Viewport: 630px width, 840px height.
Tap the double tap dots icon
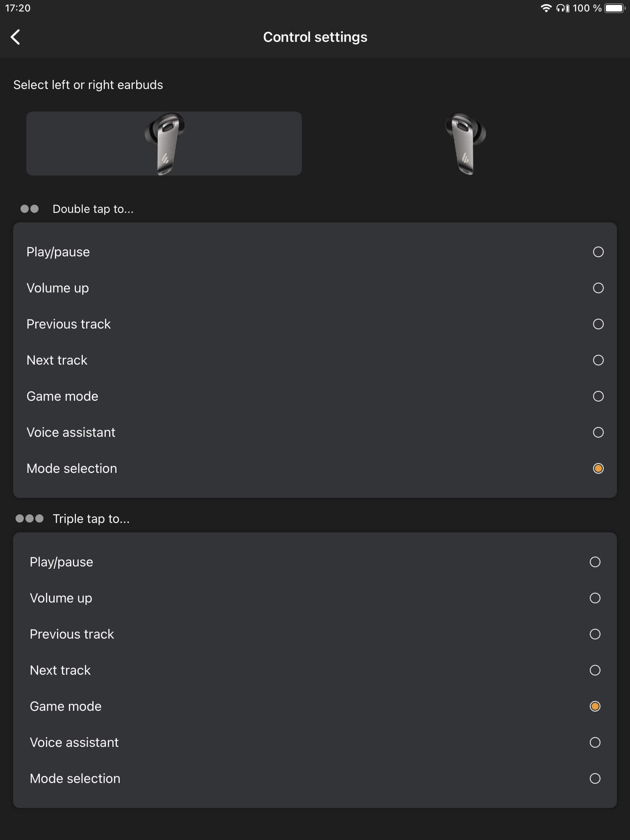pyautogui.click(x=30, y=209)
